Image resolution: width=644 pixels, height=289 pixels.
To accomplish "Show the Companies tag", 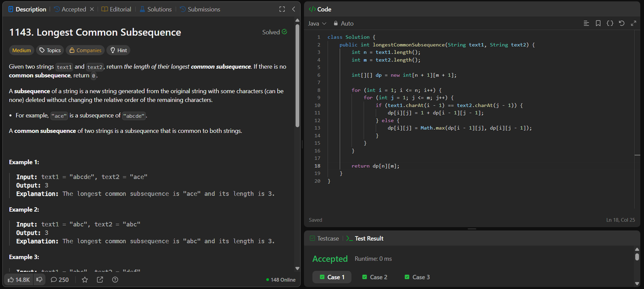I will click(85, 50).
